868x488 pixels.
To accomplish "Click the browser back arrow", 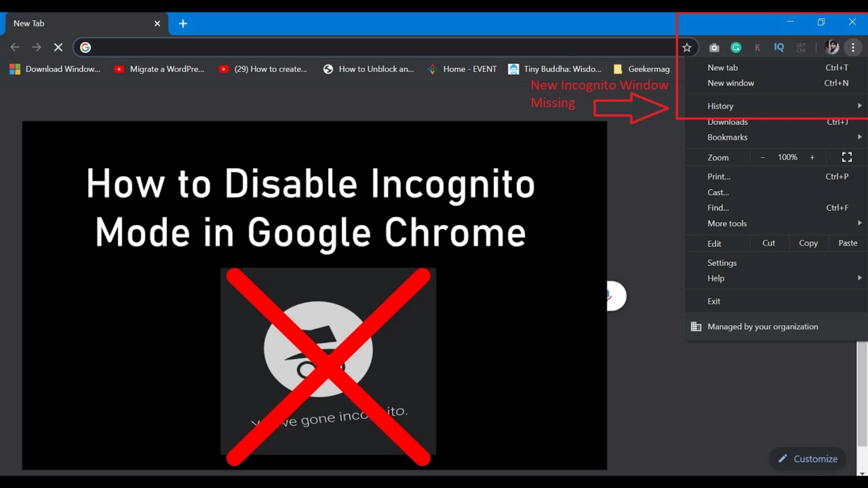I will (x=15, y=47).
